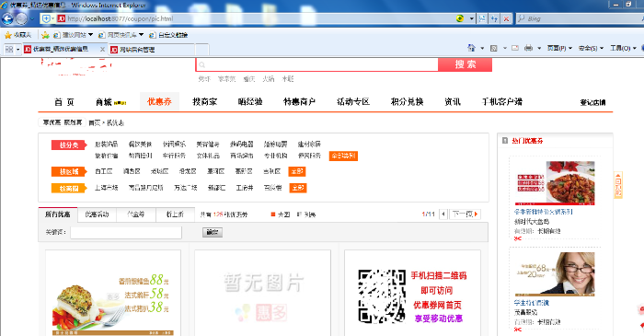644x336 pixels.
Task: Click previous page arrow next to 1/11
Action: point(443,214)
